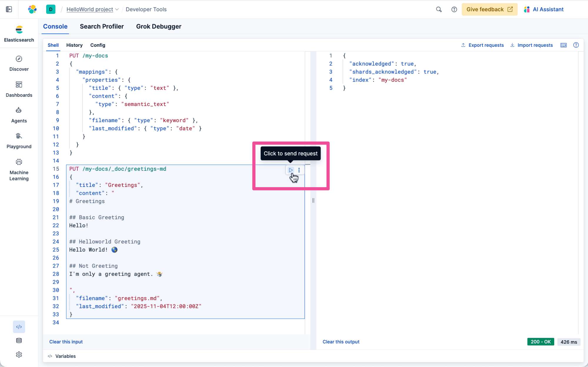
Task: Open the History tab
Action: [x=74, y=45]
